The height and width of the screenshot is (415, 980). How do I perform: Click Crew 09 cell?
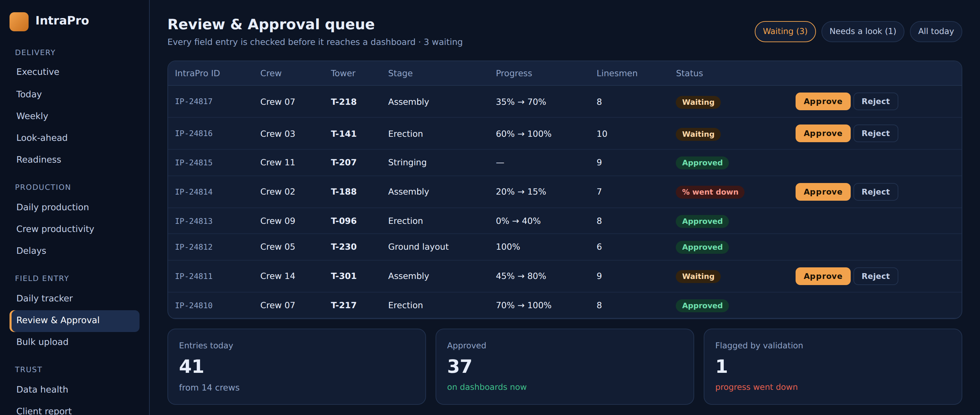click(x=277, y=221)
